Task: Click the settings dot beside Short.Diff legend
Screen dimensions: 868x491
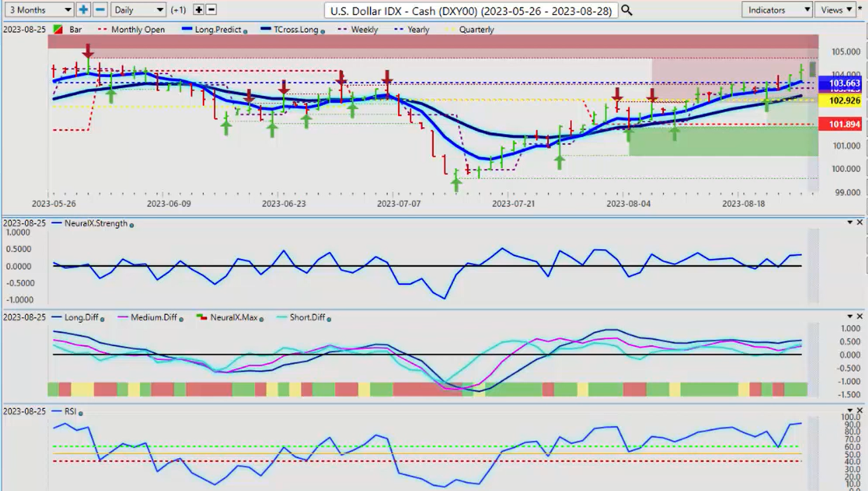Action: (x=329, y=318)
